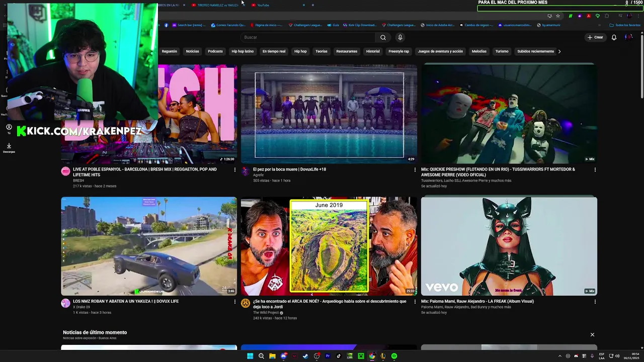Select the Noticias filter chip
The height and width of the screenshot is (362, 644).
click(192, 51)
